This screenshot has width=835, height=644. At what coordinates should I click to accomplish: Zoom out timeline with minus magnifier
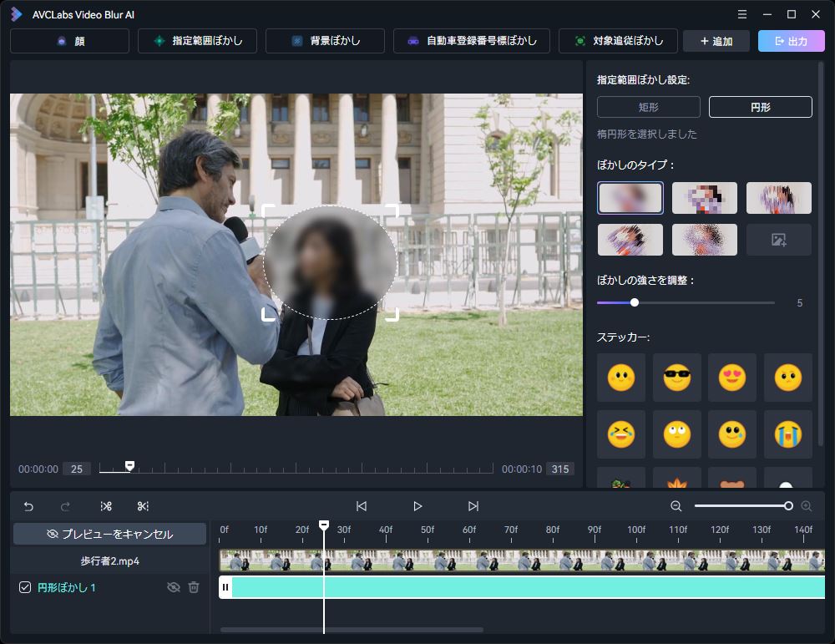point(676,506)
